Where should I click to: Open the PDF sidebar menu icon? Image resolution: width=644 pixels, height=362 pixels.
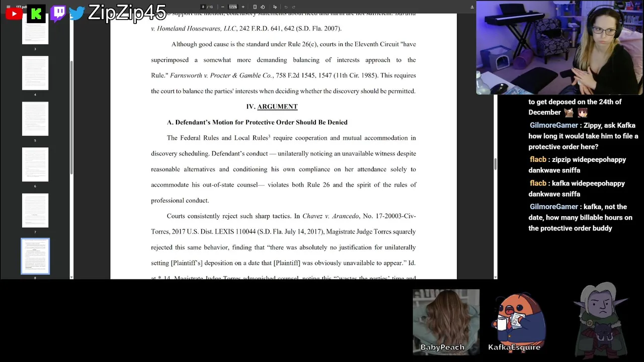8,7
